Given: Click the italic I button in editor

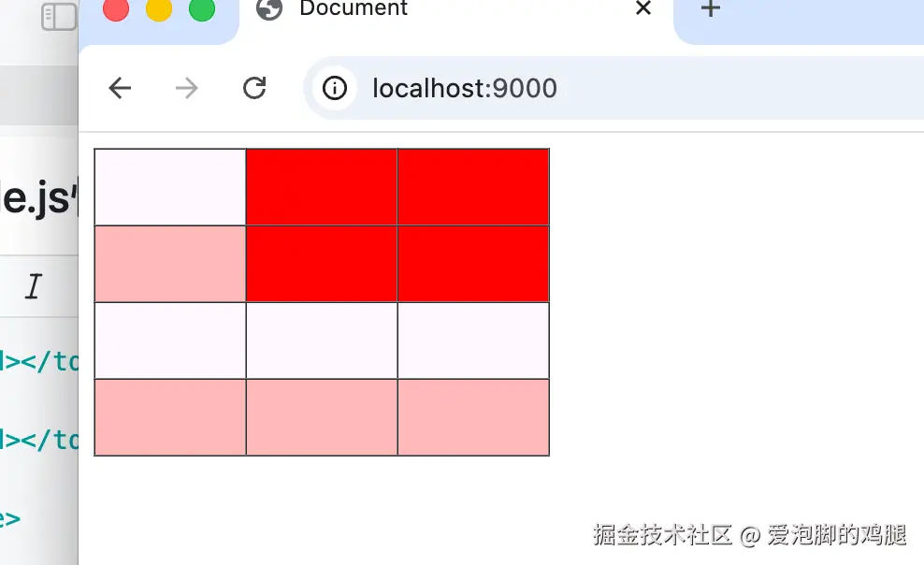Looking at the screenshot, I should [x=34, y=287].
